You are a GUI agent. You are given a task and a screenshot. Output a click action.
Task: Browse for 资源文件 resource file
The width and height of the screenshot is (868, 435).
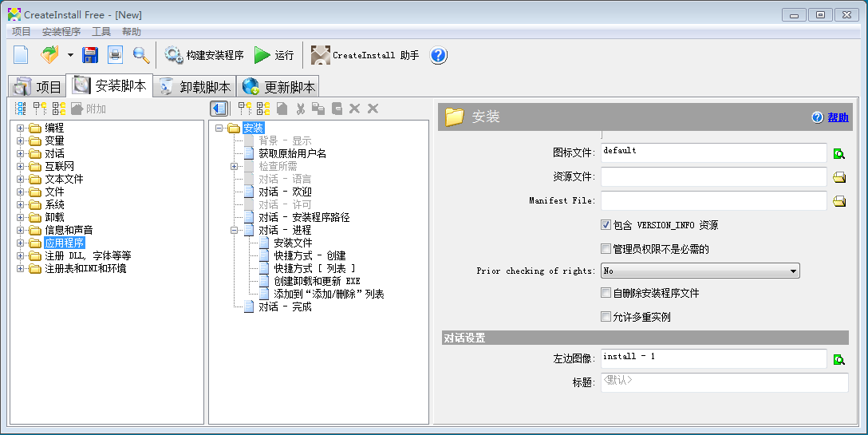pyautogui.click(x=838, y=178)
